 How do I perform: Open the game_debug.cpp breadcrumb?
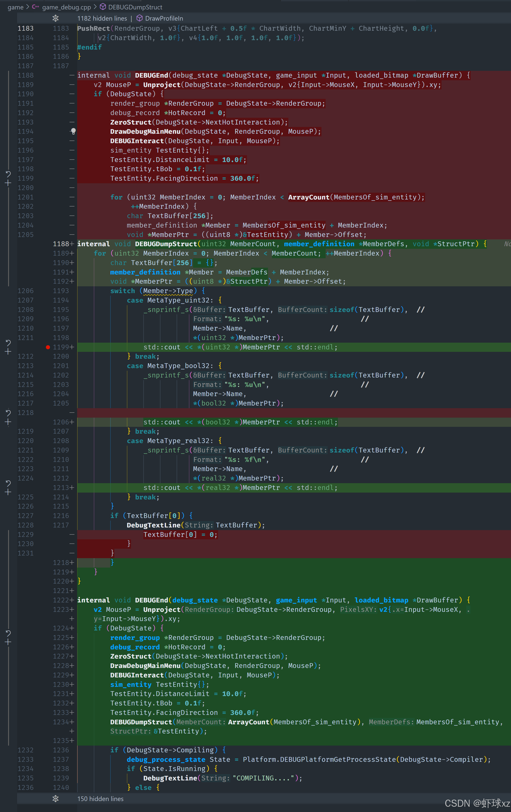click(x=66, y=7)
